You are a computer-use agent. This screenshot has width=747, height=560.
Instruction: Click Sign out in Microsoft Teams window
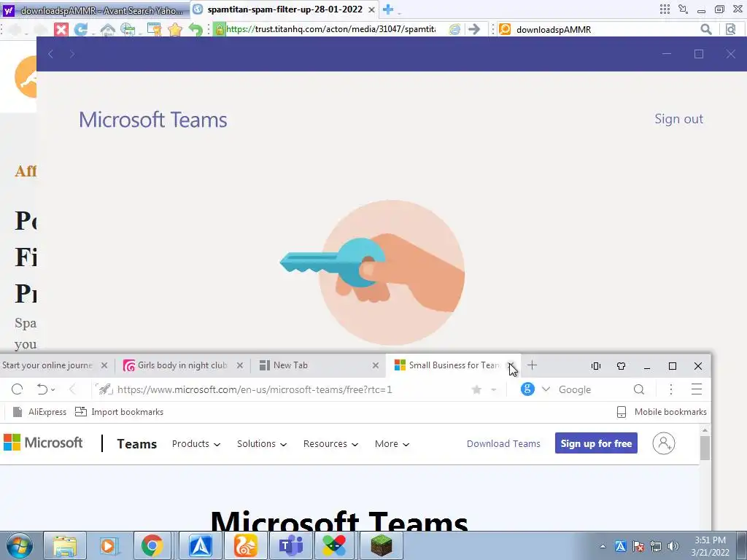pyautogui.click(x=678, y=119)
